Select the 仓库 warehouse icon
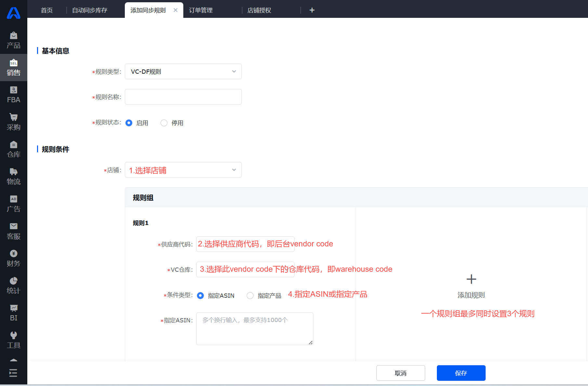The width and height of the screenshot is (588, 386). pyautogui.click(x=13, y=149)
